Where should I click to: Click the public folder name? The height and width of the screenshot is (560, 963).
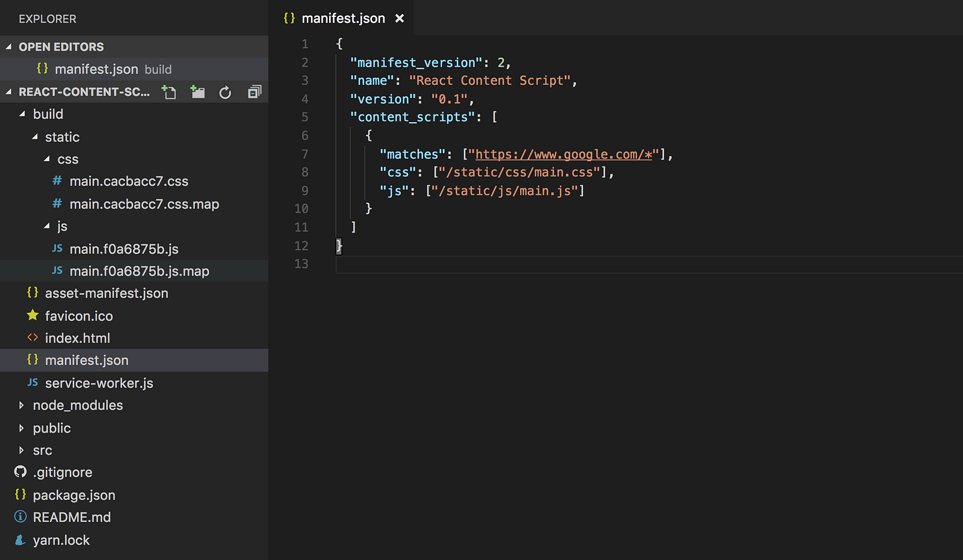(52, 428)
